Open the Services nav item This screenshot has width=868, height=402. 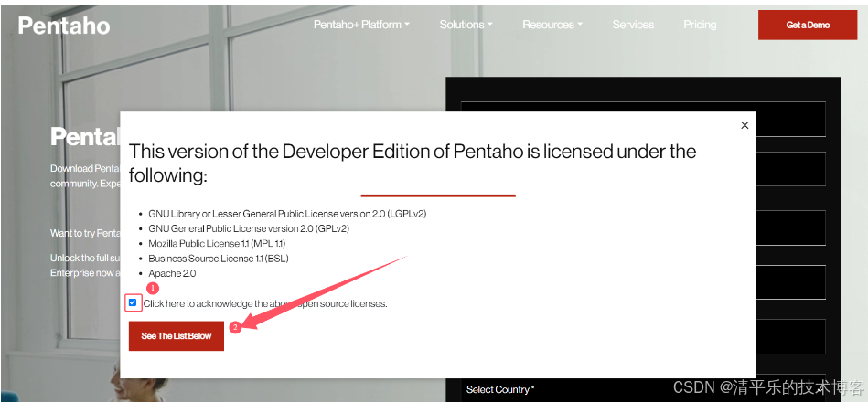pos(633,25)
